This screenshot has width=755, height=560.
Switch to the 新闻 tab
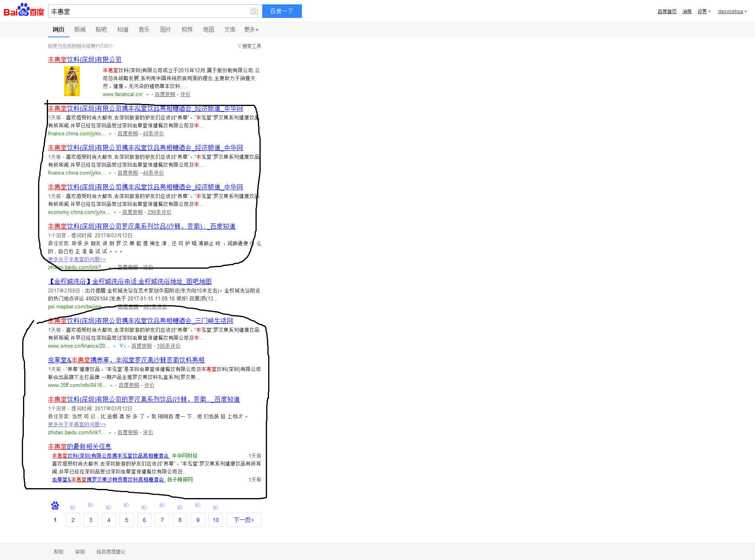point(80,29)
